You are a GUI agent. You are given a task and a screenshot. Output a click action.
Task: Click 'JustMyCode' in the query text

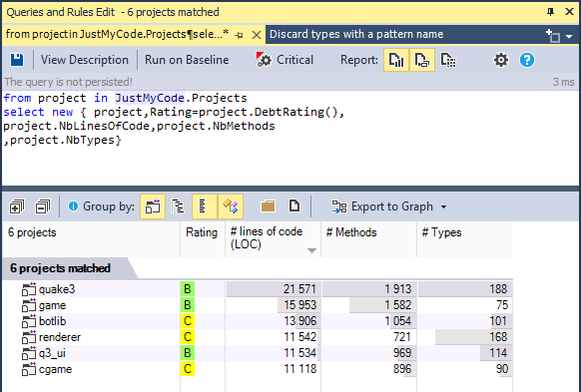coord(150,98)
